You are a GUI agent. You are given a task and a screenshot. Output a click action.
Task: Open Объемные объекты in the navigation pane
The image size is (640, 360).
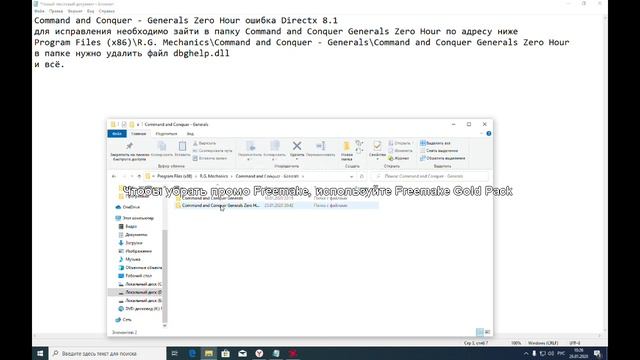pos(140,268)
